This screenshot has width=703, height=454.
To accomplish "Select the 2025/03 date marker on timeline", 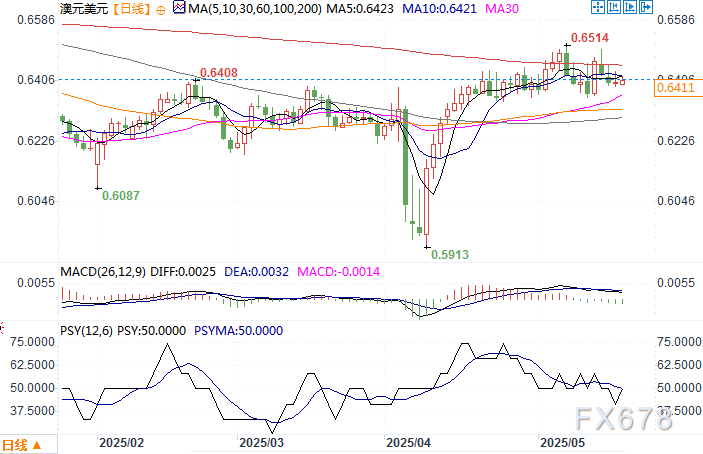I will (261, 443).
